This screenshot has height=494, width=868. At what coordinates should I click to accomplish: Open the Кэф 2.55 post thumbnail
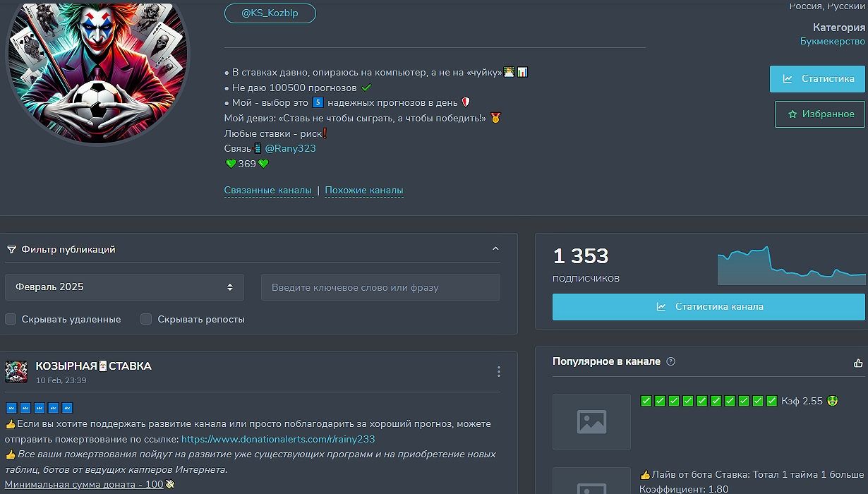pyautogui.click(x=591, y=422)
